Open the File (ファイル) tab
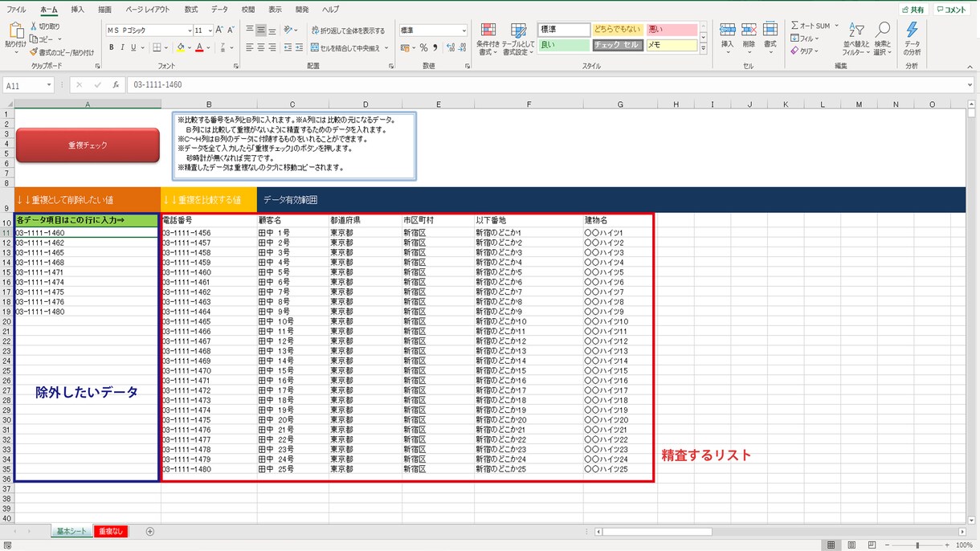The image size is (980, 551). click(x=16, y=10)
